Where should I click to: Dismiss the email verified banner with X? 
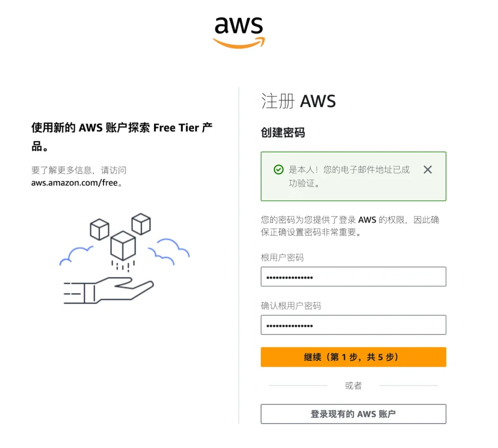pyautogui.click(x=427, y=170)
